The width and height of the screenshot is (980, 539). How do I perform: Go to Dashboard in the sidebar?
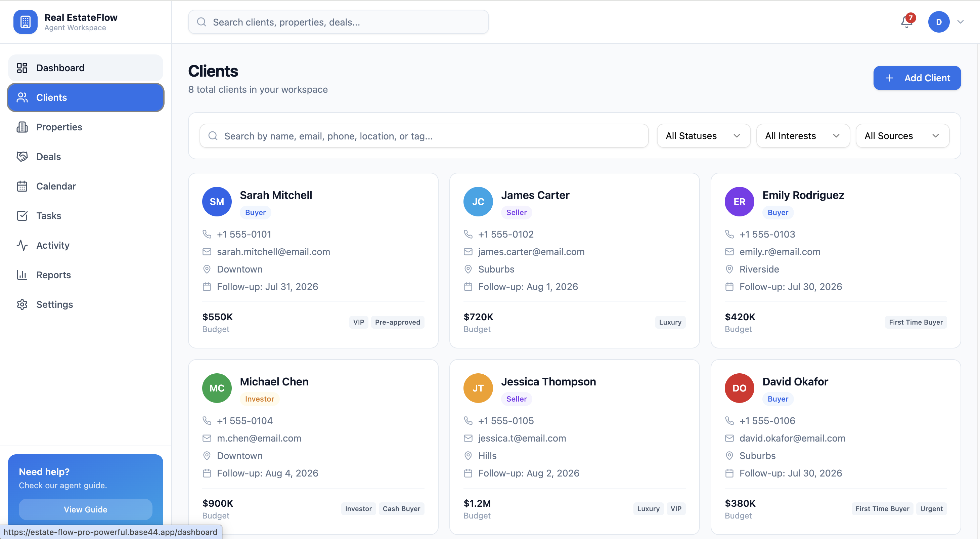[x=86, y=68]
